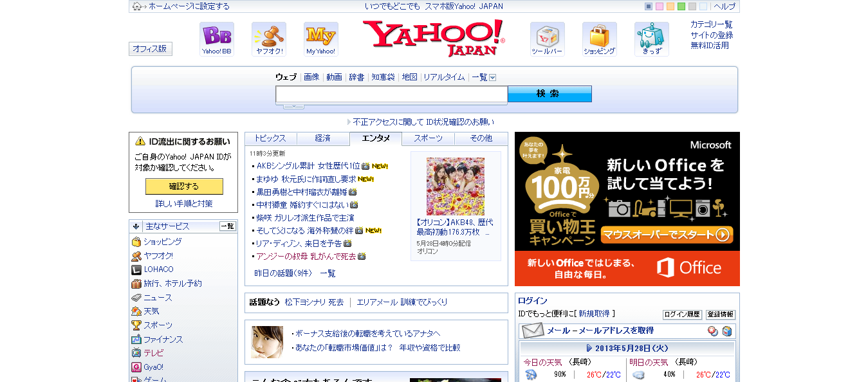Click the woman's face thumbnail in the job ad
Image resolution: width=868 pixels, height=382 pixels.
(267, 342)
